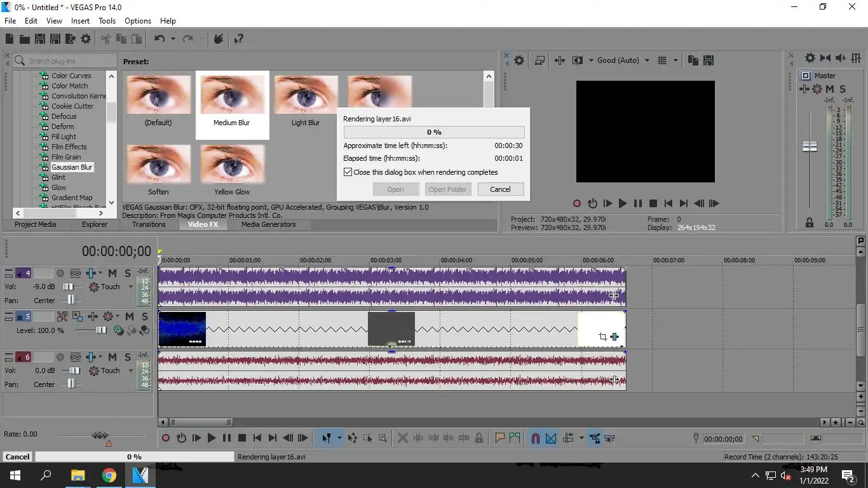The image size is (868, 488).
Task: Open the preview Overlays grid dropdown arrow
Action: 675,60
